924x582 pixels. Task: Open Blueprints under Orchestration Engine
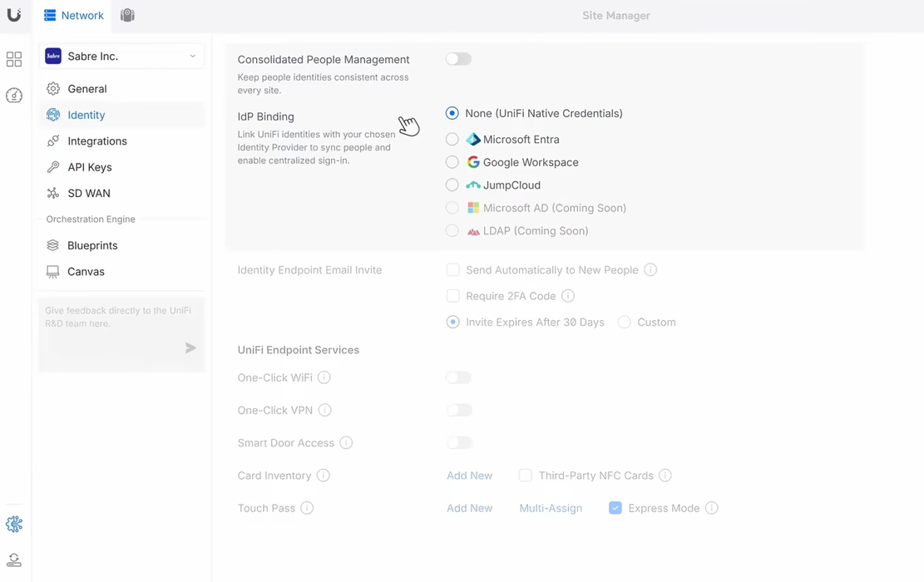pyautogui.click(x=122, y=245)
